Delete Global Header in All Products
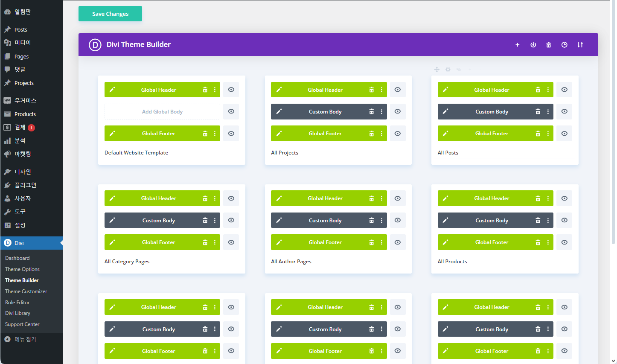 [538, 198]
